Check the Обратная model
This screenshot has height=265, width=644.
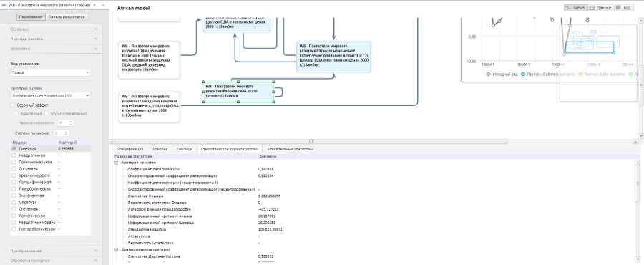[x=14, y=202]
